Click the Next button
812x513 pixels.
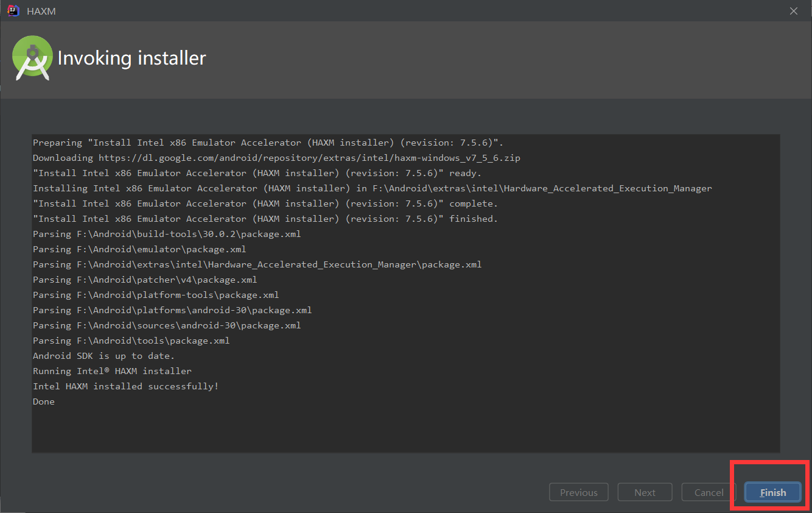coord(645,492)
